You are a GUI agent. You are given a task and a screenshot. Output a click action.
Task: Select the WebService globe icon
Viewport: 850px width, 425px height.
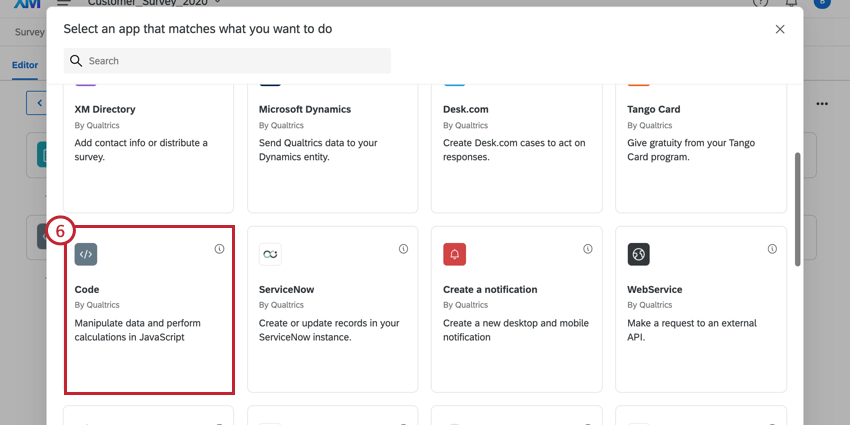(x=638, y=254)
